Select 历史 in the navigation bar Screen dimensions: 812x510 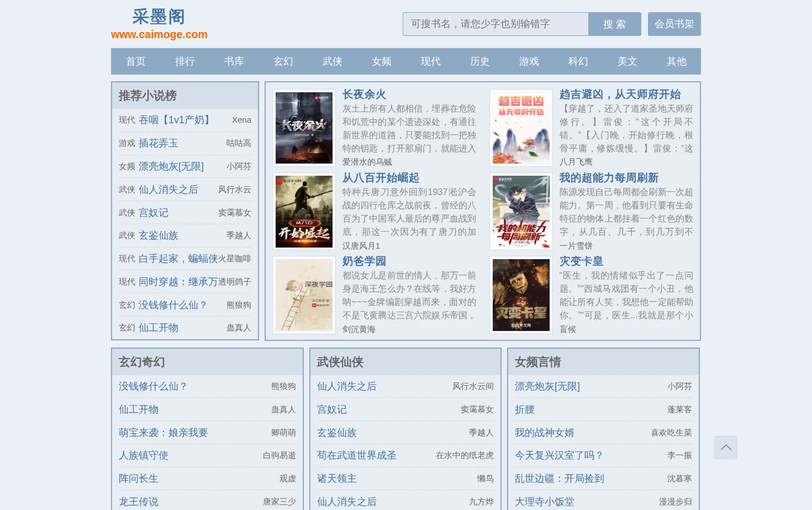coord(479,61)
